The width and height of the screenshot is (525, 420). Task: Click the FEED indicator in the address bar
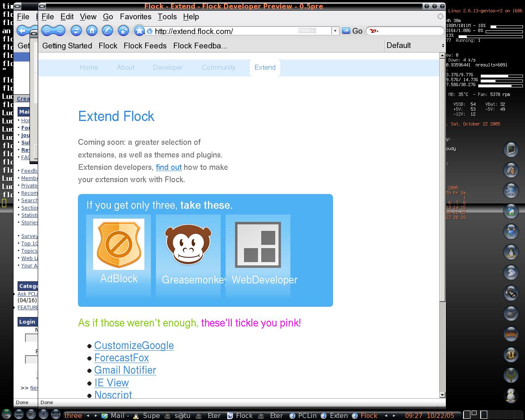pos(307,31)
